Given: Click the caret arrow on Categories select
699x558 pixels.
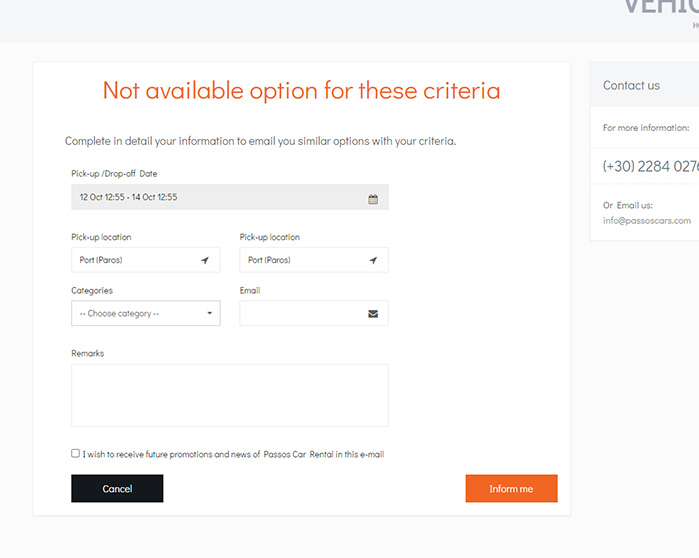Looking at the screenshot, I should point(210,314).
